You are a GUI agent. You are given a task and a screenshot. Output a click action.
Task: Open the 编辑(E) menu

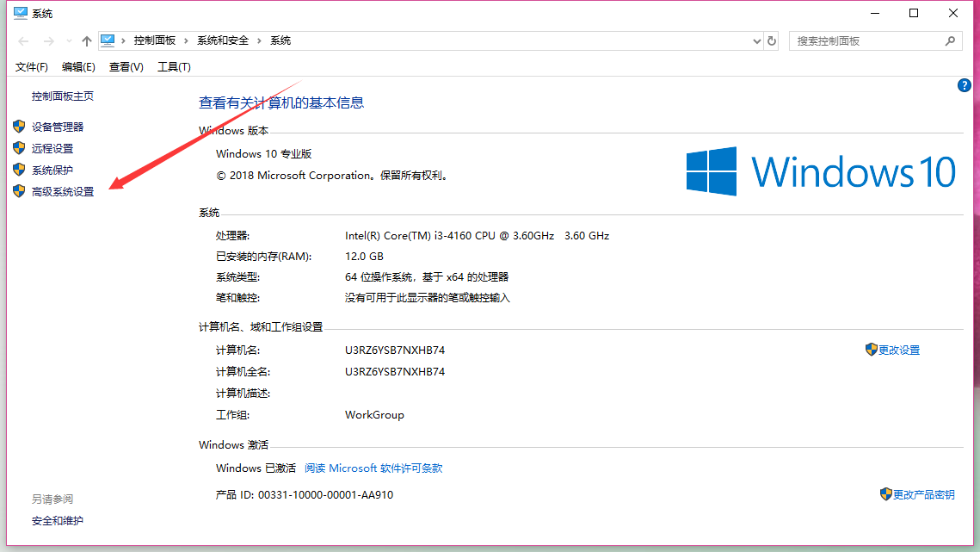pyautogui.click(x=78, y=67)
